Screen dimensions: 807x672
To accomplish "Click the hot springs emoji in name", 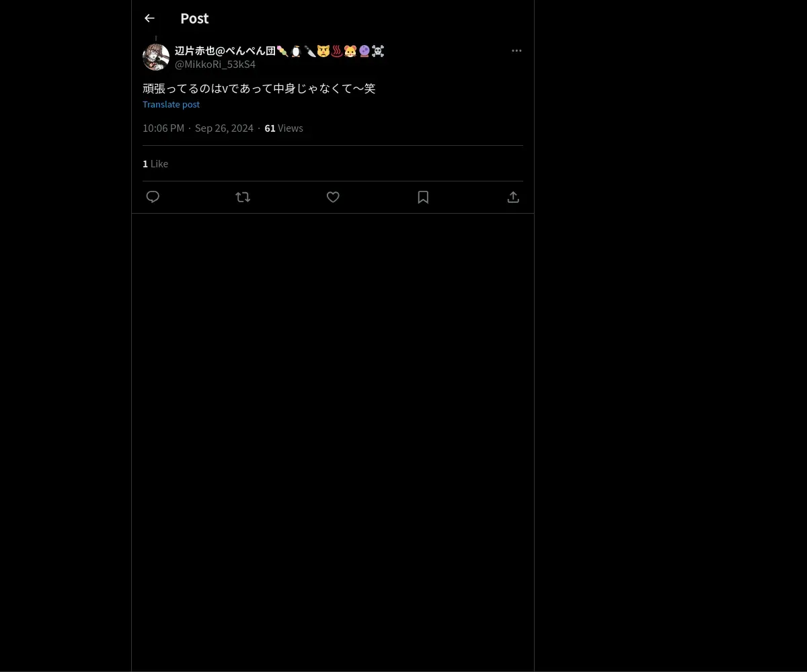I will (337, 51).
